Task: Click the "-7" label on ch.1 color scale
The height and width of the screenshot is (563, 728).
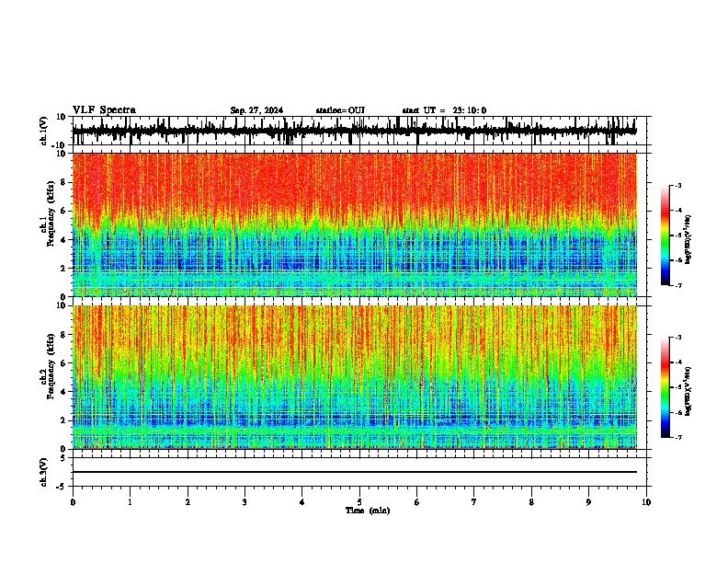Action: 678,285
